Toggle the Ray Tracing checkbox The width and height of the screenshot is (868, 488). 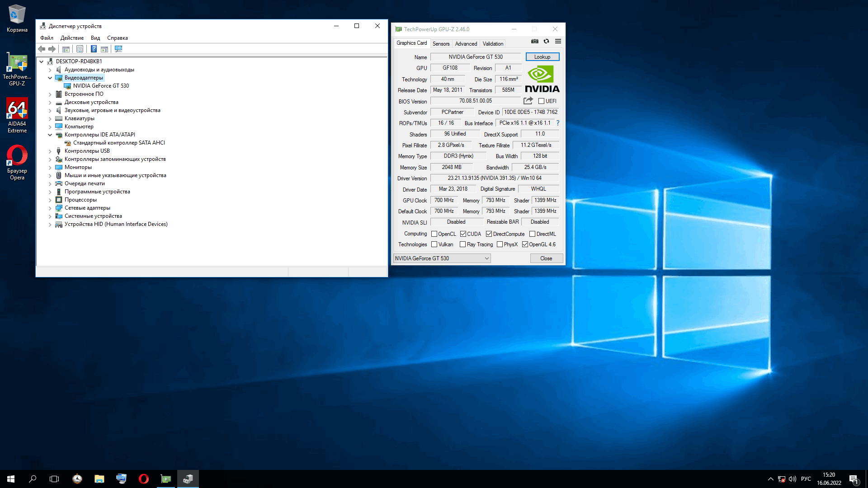coord(462,244)
